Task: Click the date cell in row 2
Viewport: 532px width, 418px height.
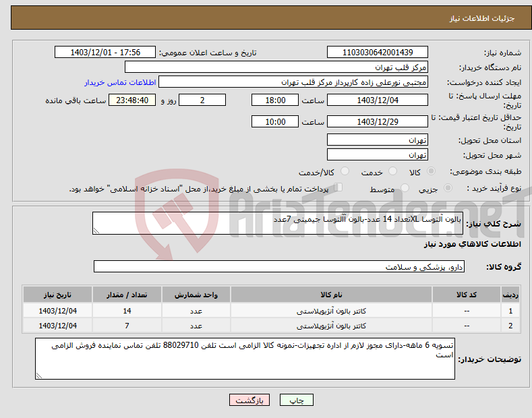Action: [x=58, y=326]
